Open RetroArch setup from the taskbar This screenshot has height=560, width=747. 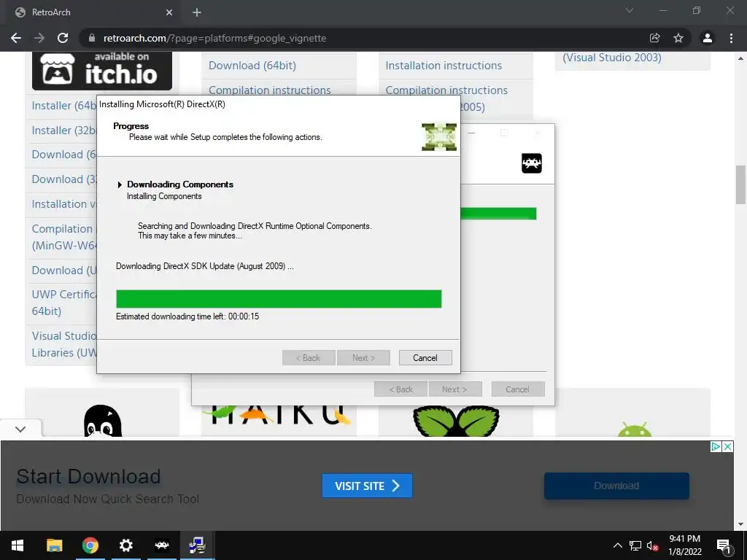(x=161, y=545)
